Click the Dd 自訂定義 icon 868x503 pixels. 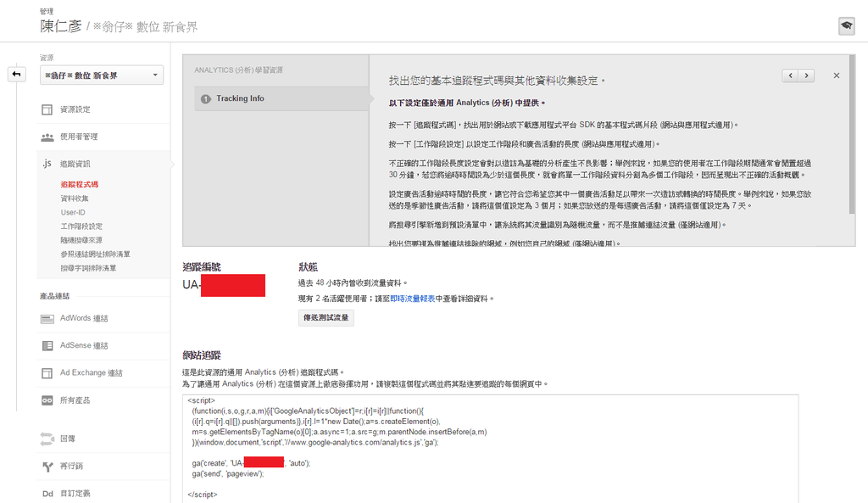click(x=47, y=494)
